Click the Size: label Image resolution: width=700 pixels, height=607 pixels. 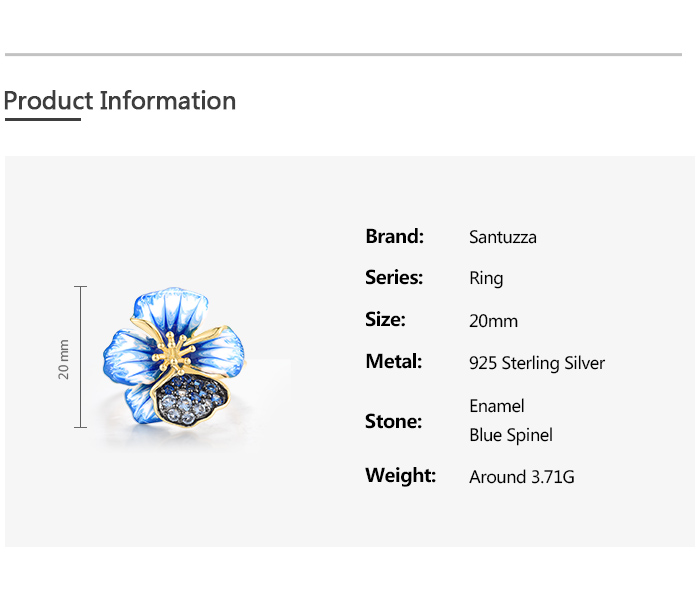click(x=385, y=320)
